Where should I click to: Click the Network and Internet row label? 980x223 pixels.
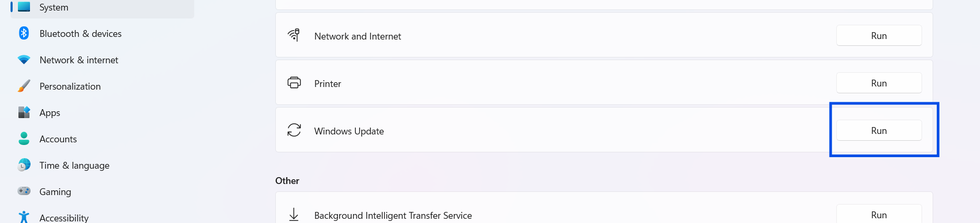point(357,36)
